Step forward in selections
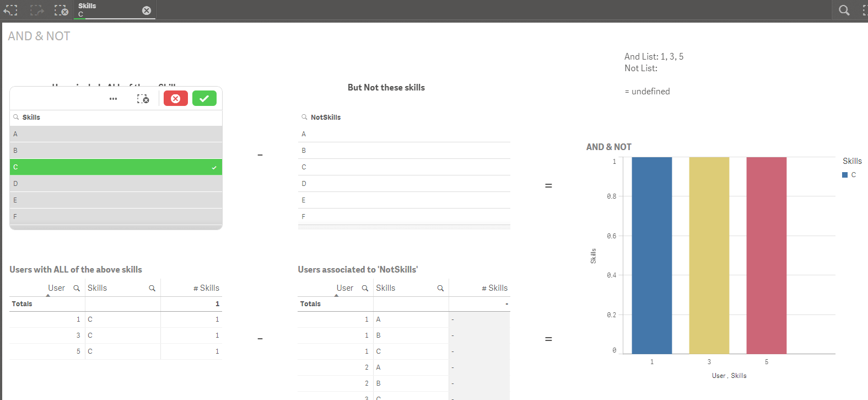Viewport: 868px width, 400px height. tap(37, 10)
